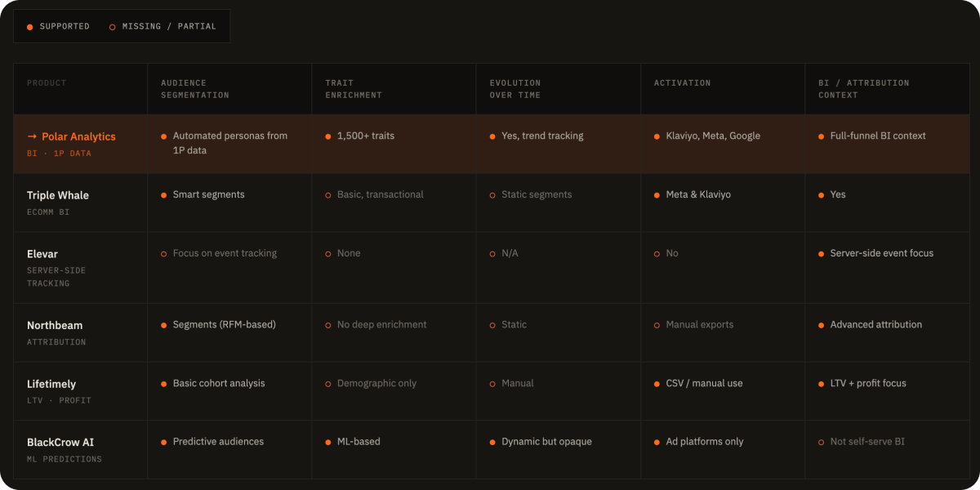980x490 pixels.
Task: Click the hollow dot next to N/A
Action: point(492,254)
